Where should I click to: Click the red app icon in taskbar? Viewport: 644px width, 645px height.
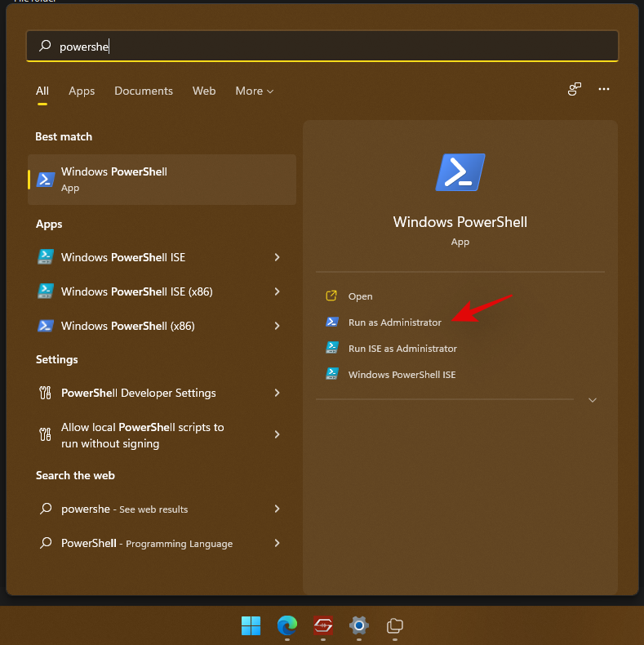(322, 626)
